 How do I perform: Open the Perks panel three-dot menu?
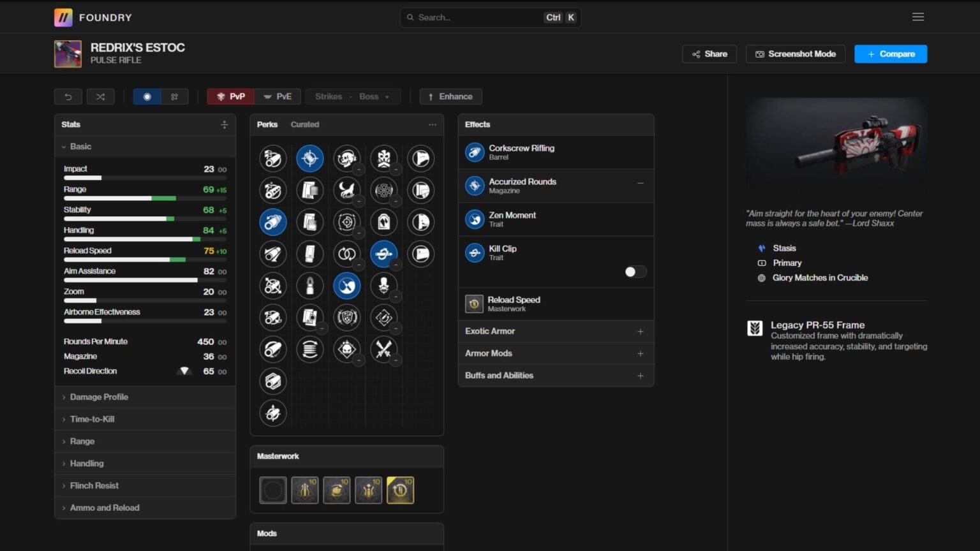pos(433,124)
